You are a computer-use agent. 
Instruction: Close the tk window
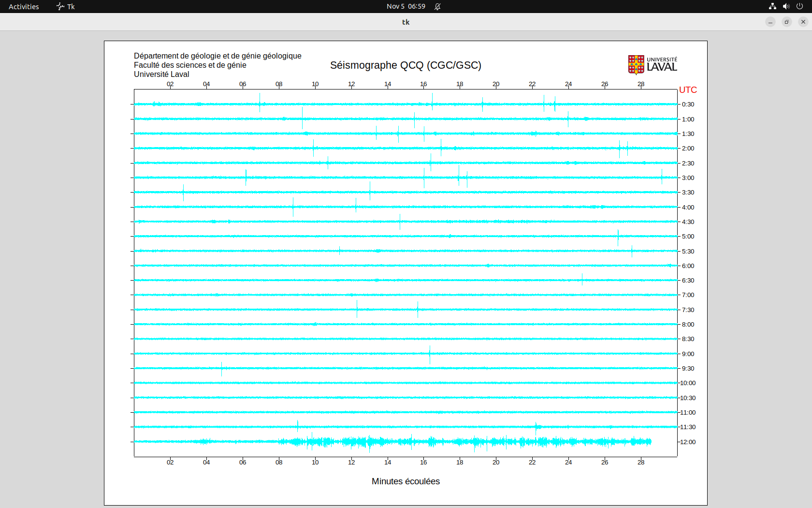pos(803,22)
